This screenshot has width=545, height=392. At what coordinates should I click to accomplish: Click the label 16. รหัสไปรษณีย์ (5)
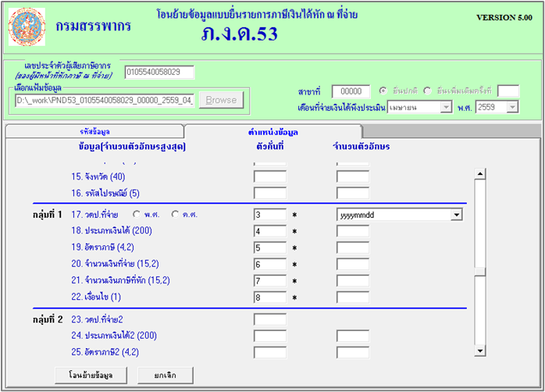pos(105,193)
